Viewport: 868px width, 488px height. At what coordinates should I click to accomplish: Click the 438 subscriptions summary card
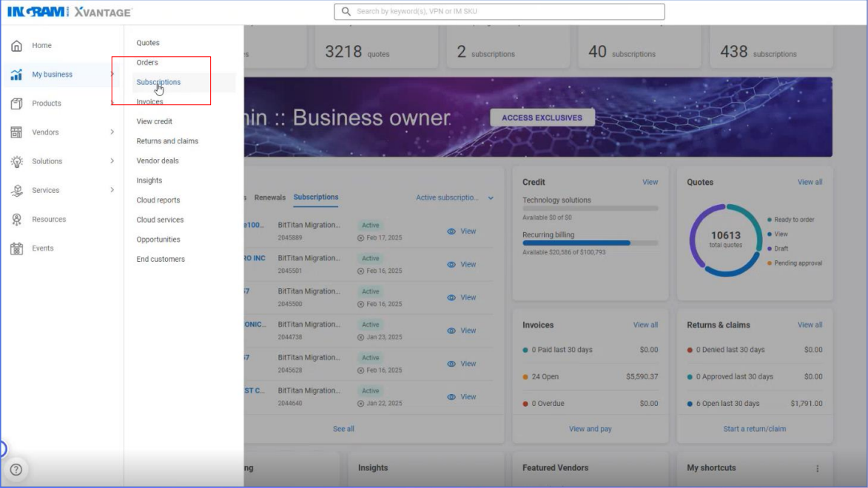tap(771, 47)
